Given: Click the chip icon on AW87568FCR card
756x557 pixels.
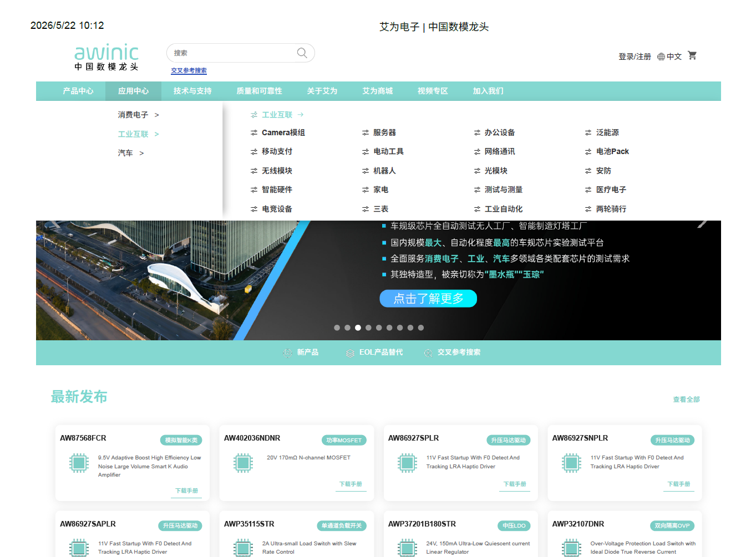Looking at the screenshot, I should click(x=79, y=462).
